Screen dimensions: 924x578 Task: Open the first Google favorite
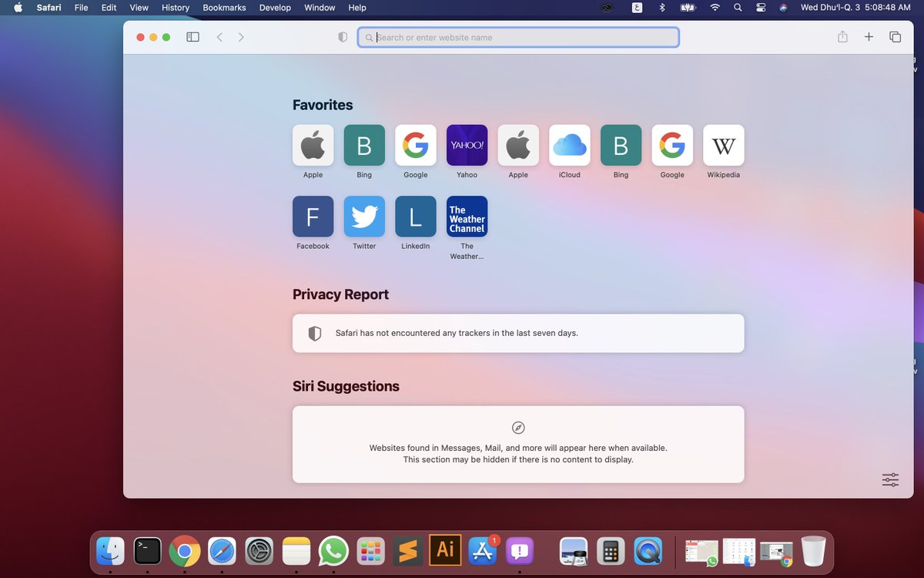click(x=416, y=145)
